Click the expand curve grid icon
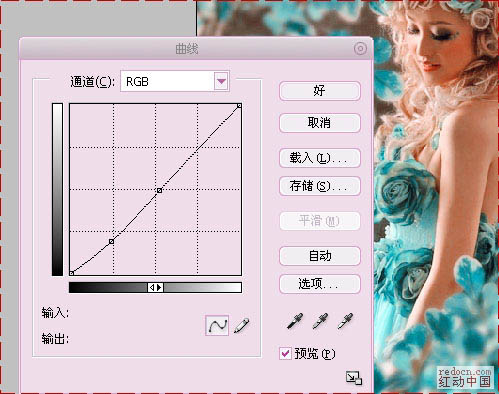This screenshot has height=394, width=499. coord(354,378)
